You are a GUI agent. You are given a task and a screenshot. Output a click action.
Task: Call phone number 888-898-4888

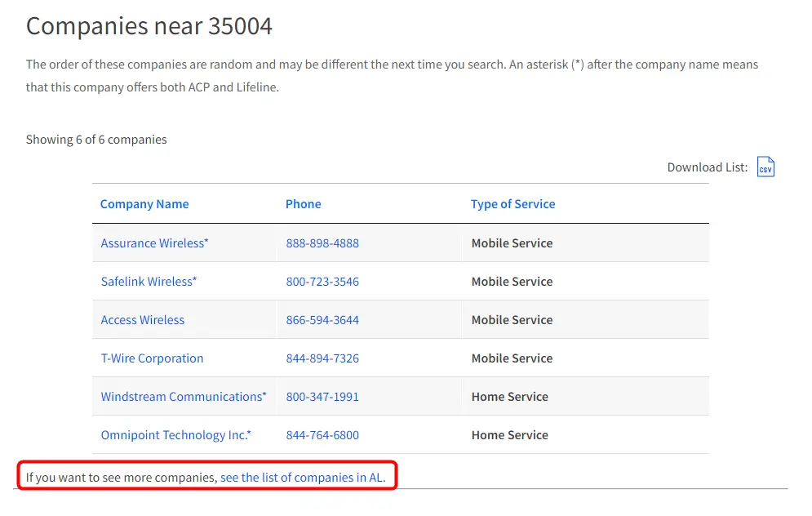pos(322,243)
